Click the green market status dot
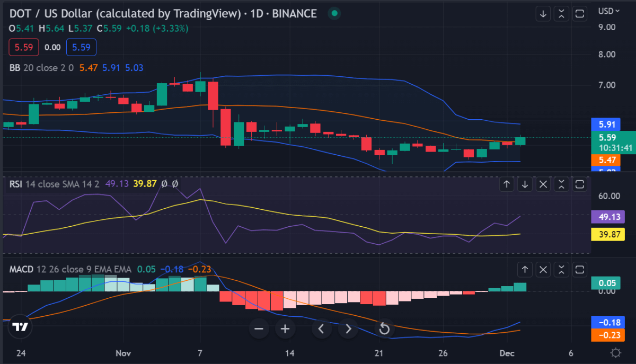The image size is (636, 364). tap(334, 13)
